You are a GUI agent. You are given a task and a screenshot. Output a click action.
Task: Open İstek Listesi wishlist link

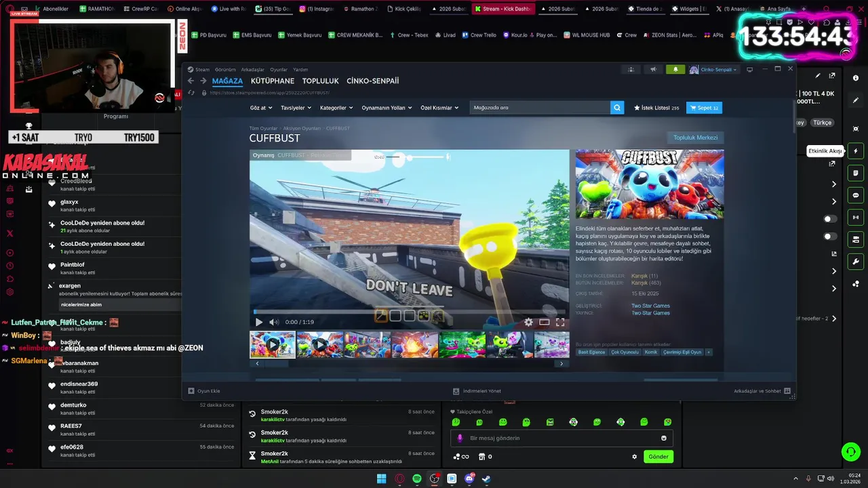(x=656, y=108)
